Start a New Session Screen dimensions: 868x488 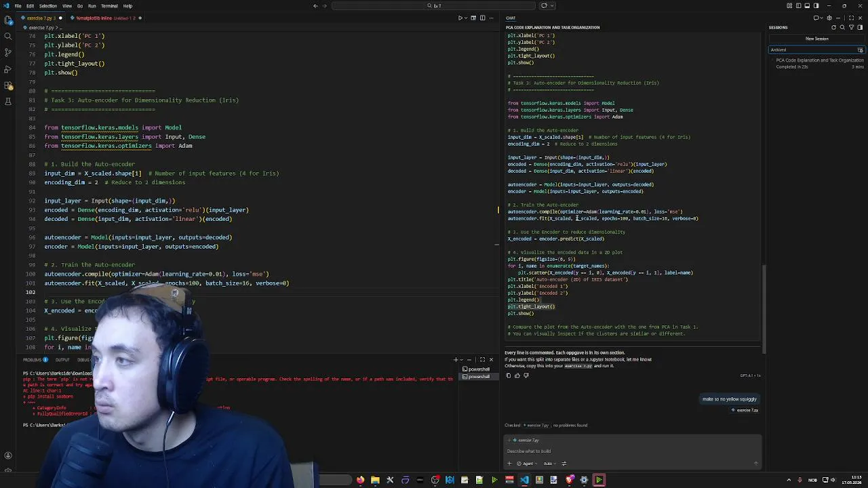816,39
